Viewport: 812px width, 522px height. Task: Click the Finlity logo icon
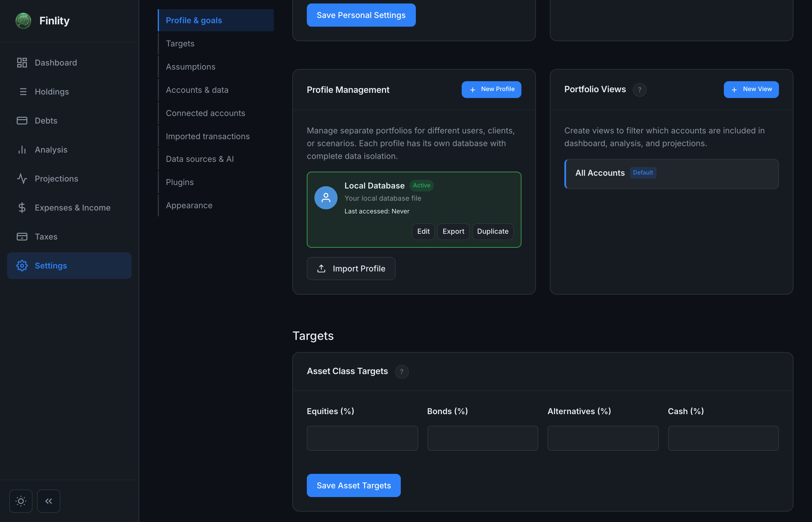pos(23,21)
